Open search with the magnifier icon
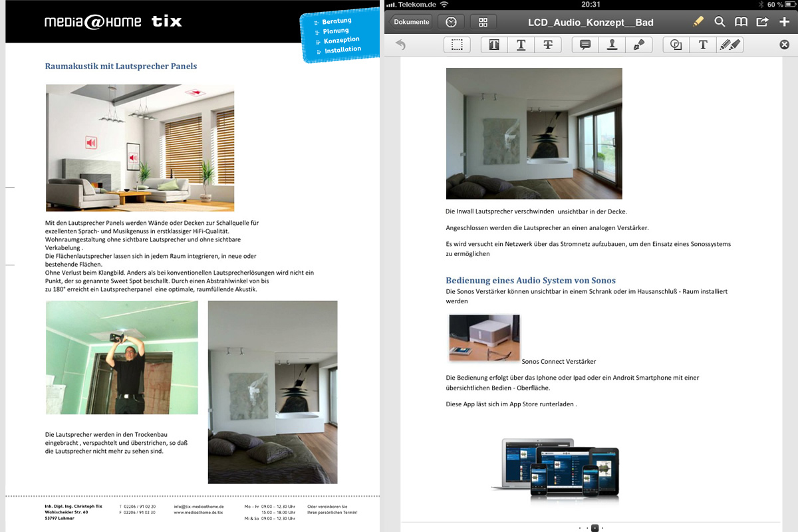Image resolution: width=798 pixels, height=532 pixels. (x=720, y=21)
